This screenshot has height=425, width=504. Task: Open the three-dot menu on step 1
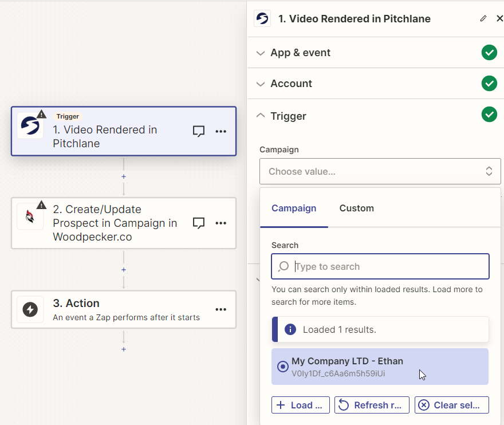click(x=221, y=131)
